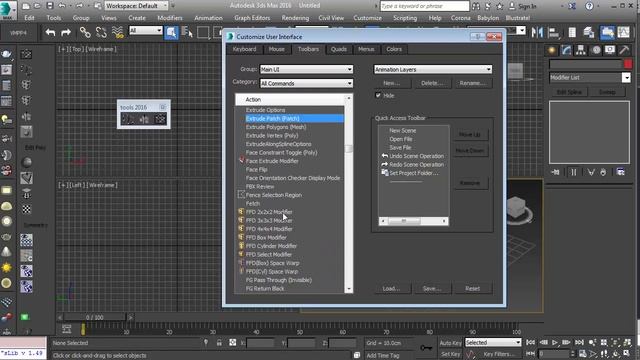Open the Modify command panel tab
This screenshot has width=640, height=360.
(567, 50)
